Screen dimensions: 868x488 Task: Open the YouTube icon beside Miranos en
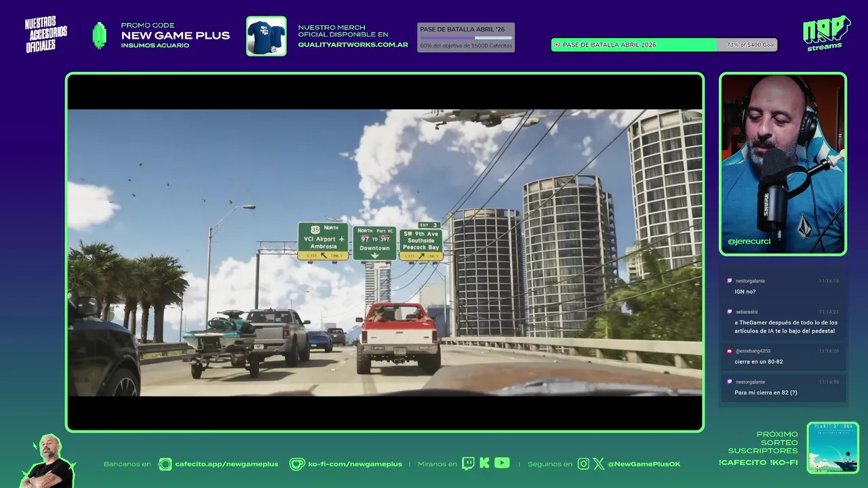pyautogui.click(x=502, y=463)
